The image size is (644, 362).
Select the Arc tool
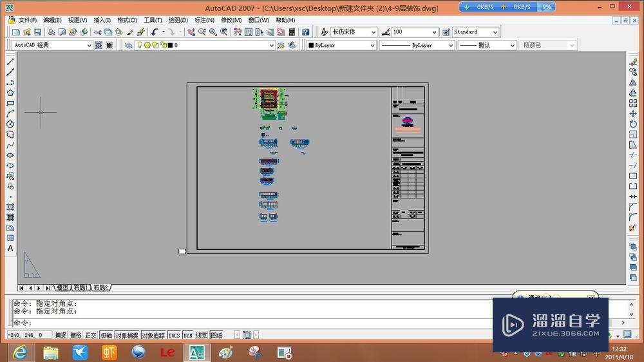tap(10, 113)
